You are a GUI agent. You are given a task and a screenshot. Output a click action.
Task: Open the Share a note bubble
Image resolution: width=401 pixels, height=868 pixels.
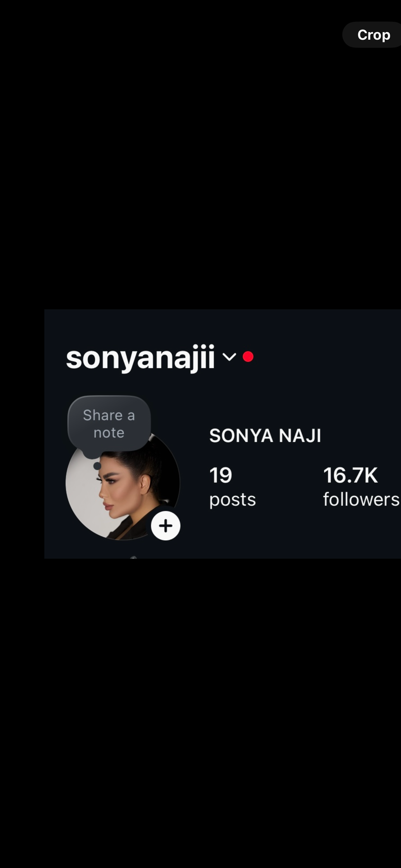(109, 423)
